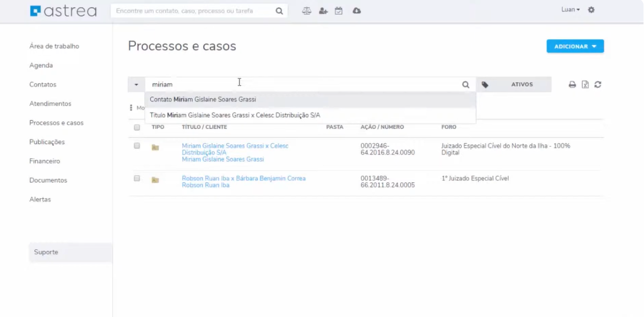
Task: Go to Área de trabalho
Action: coord(54,46)
